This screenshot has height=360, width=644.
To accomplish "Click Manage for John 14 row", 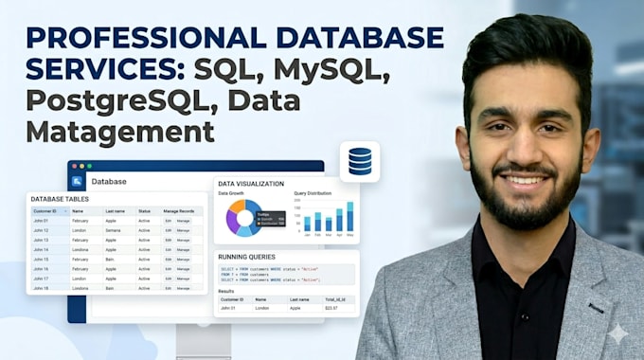I will (x=183, y=250).
